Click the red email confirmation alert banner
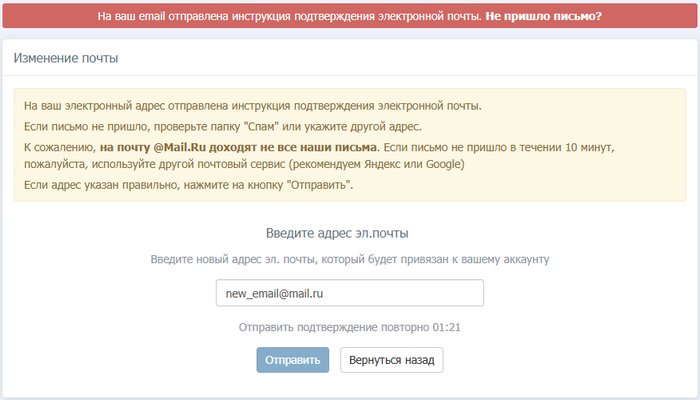The image size is (700, 400). [x=350, y=16]
